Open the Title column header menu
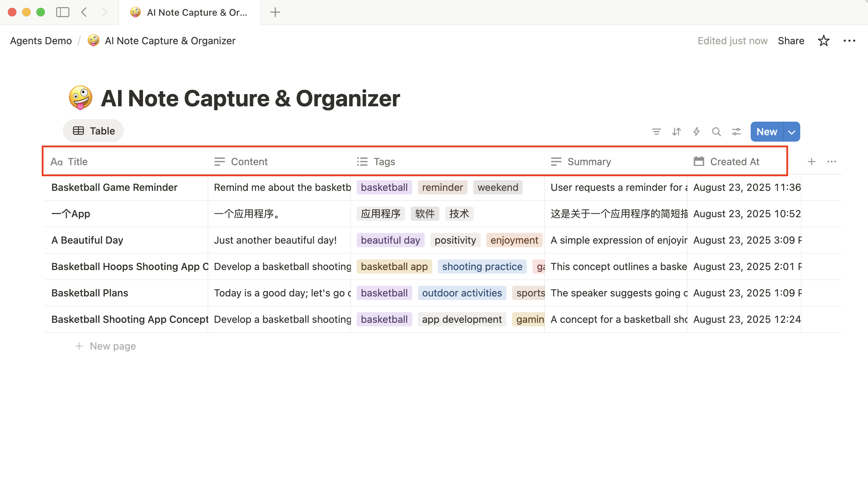Image resolution: width=868 pixels, height=493 pixels. pos(126,162)
